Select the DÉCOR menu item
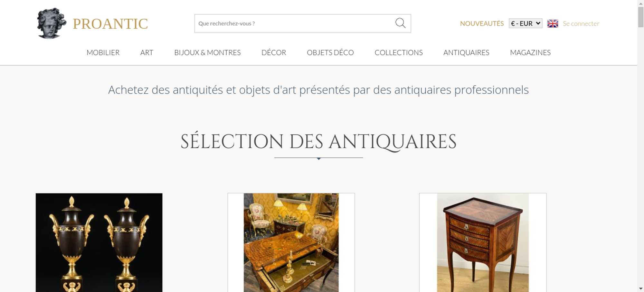Viewport: 644px width, 292px height. [274, 52]
